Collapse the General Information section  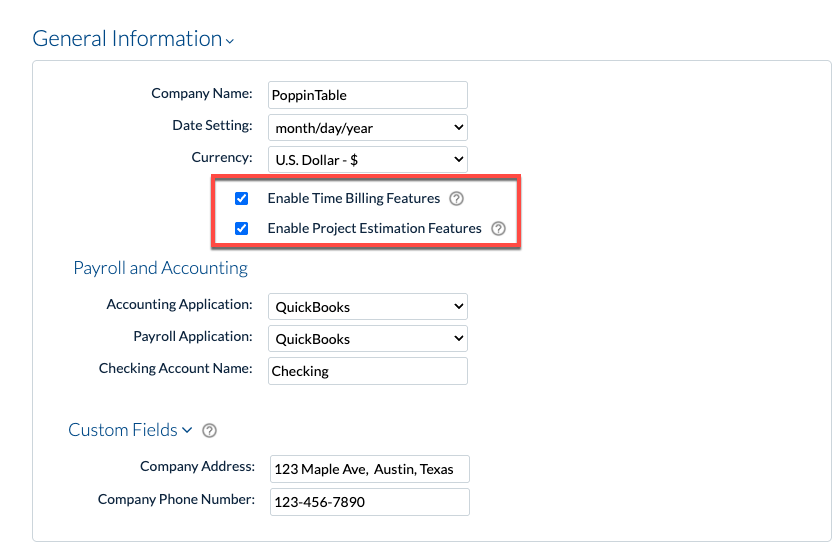click(x=133, y=39)
